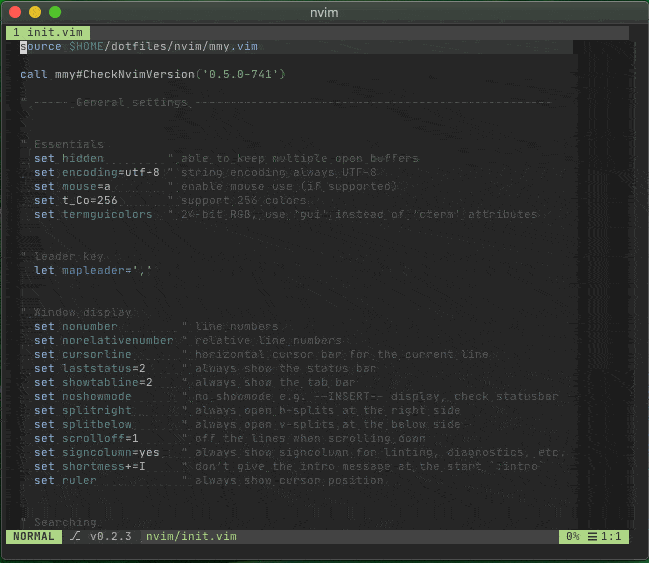Screen dimensions: 649x563
Task: Click comment 'always show cursor position'
Action: pyautogui.click(x=289, y=481)
